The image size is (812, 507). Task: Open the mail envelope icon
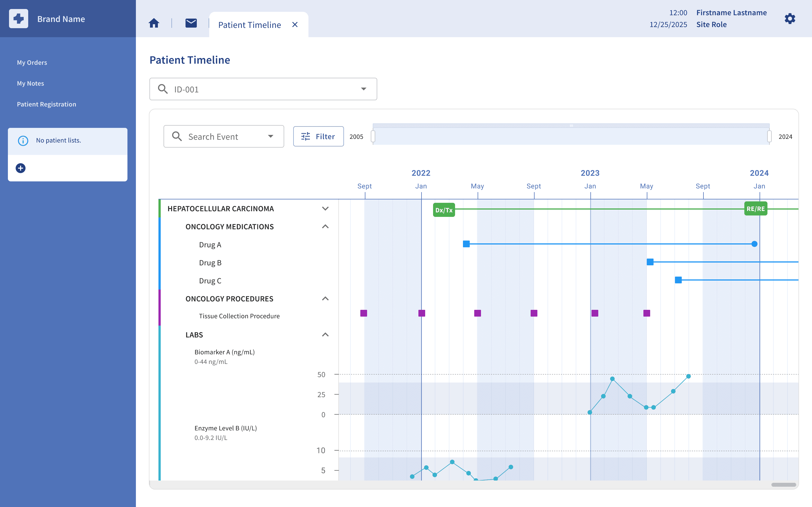(x=191, y=23)
